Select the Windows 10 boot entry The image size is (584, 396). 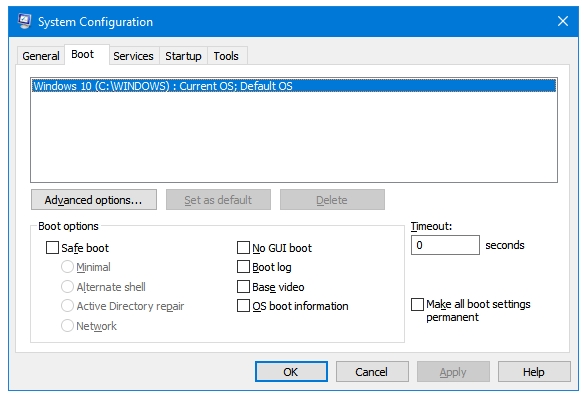coord(294,86)
